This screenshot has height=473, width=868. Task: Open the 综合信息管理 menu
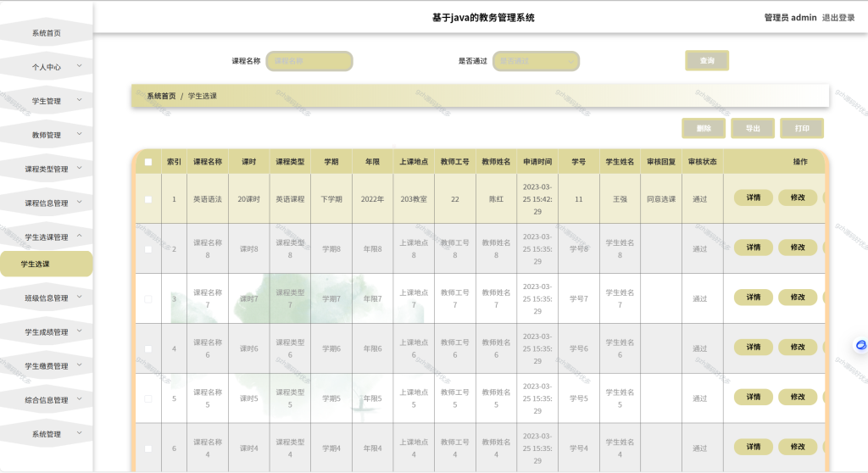pyautogui.click(x=47, y=400)
